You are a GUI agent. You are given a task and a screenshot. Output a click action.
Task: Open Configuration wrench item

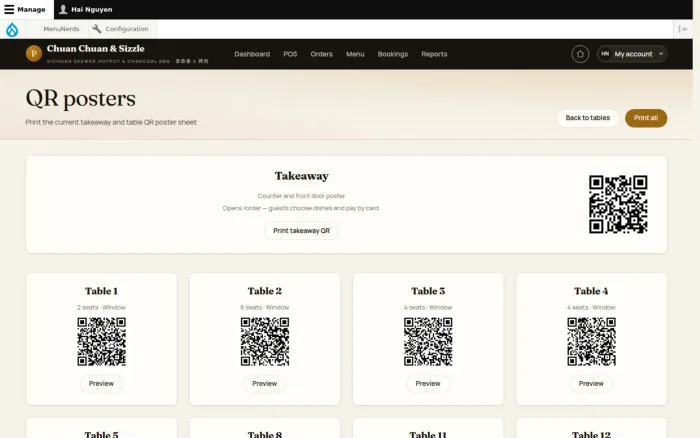(120, 29)
